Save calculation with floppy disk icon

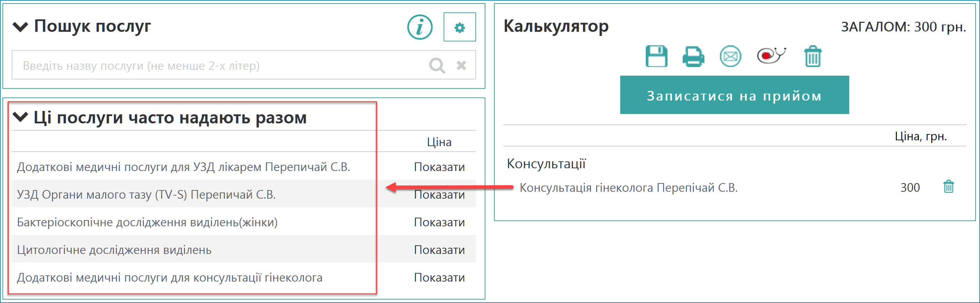pos(656,56)
